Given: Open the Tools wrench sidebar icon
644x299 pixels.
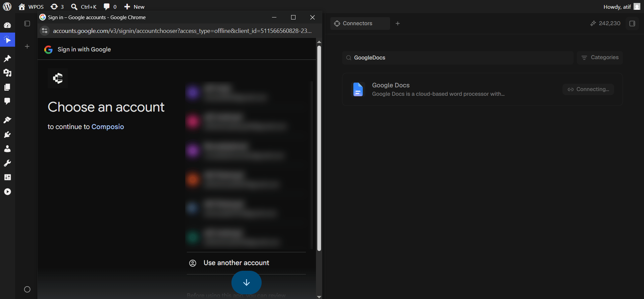Looking at the screenshot, I should (7, 163).
